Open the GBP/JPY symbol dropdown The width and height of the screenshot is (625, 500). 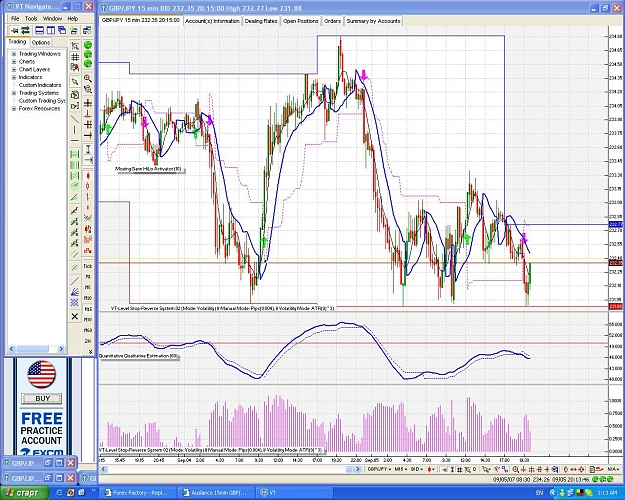tap(379, 469)
